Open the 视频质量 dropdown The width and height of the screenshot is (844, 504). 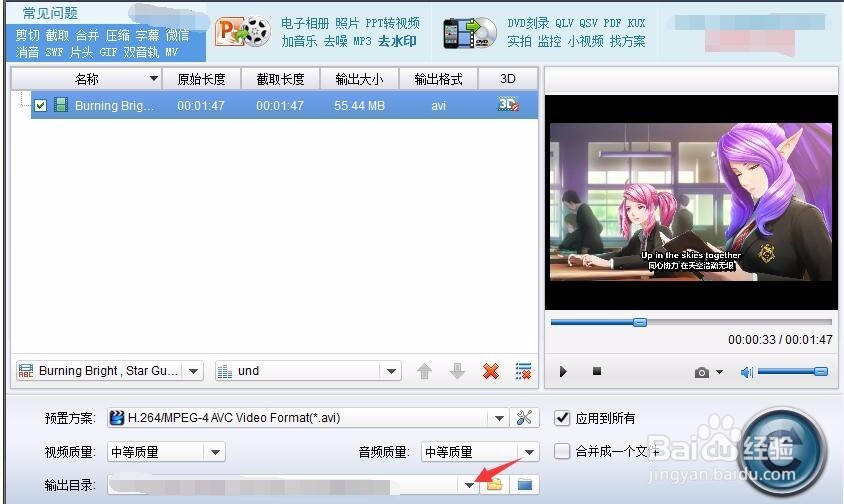215,452
